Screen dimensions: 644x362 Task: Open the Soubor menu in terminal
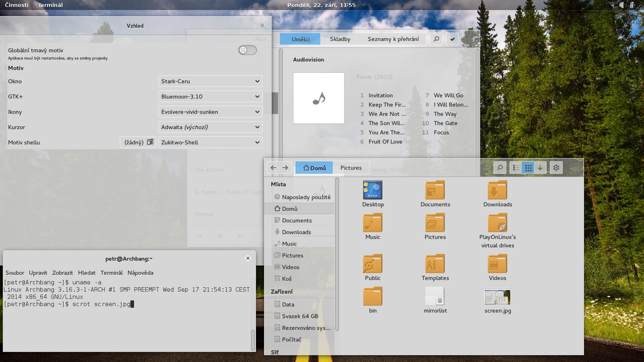pyautogui.click(x=15, y=273)
